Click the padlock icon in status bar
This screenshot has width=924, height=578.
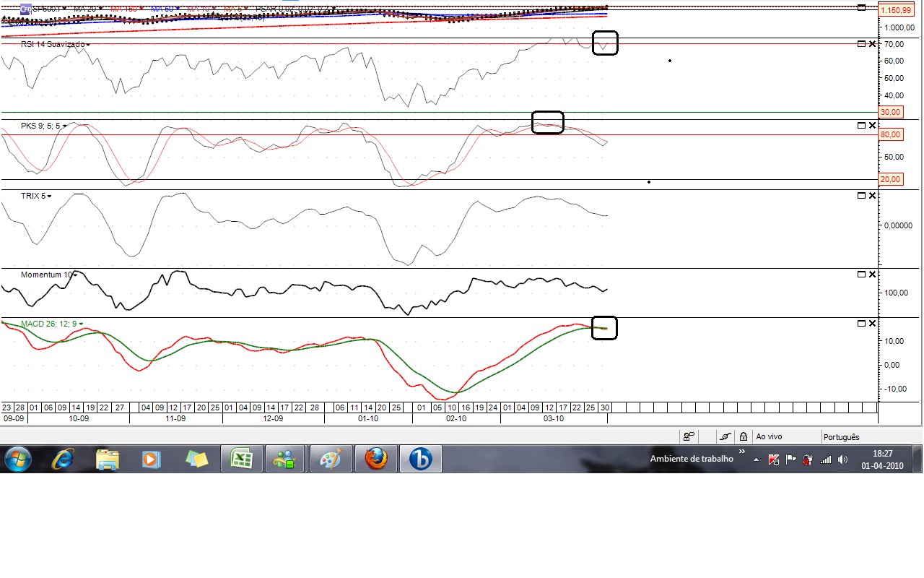coord(743,436)
